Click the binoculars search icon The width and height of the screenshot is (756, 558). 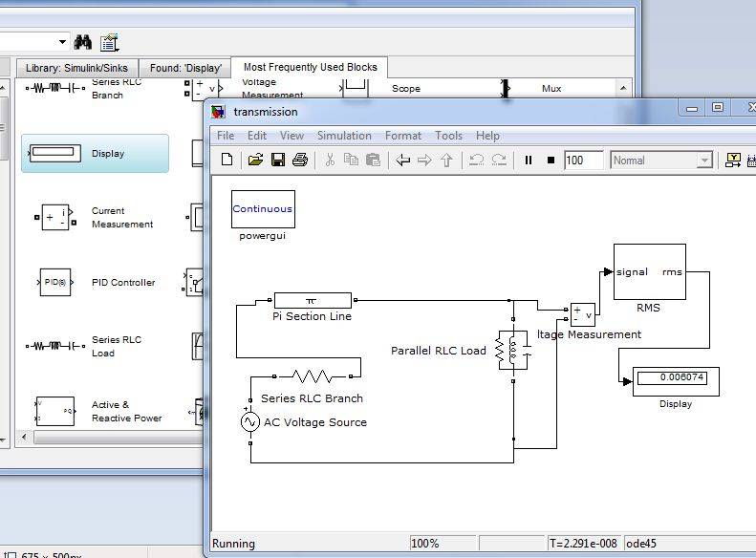point(83,42)
